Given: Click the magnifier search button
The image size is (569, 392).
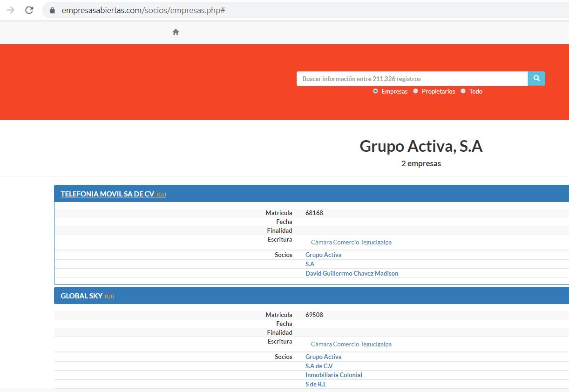Looking at the screenshot, I should pos(536,79).
